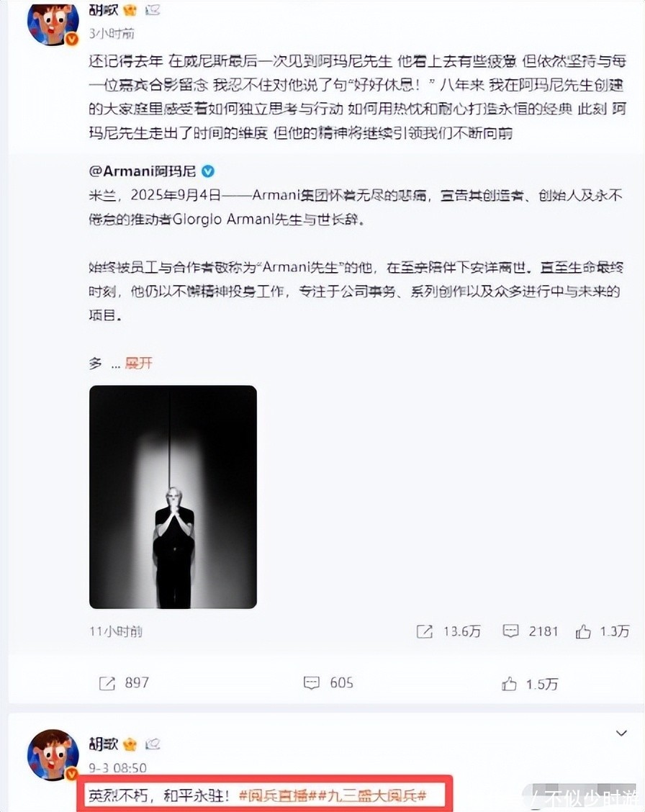Click the crown member badge beside the top username
Screen dimensions: 645x812
[130, 9]
